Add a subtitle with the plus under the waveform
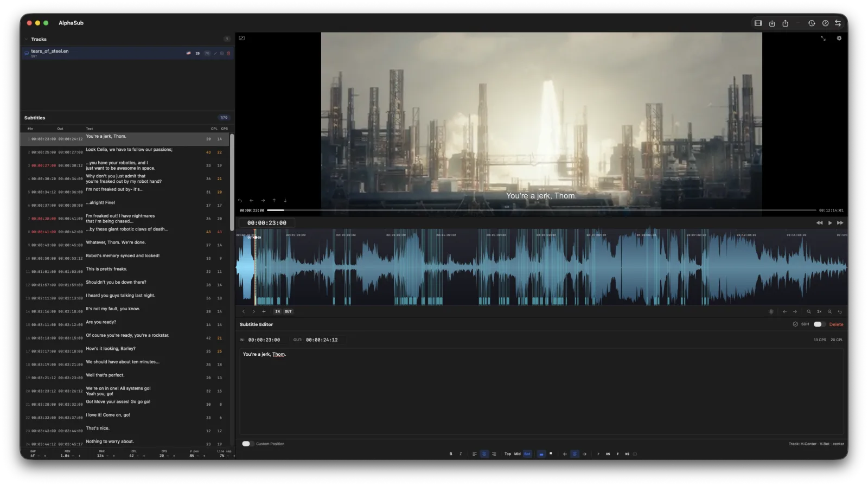 pos(264,312)
